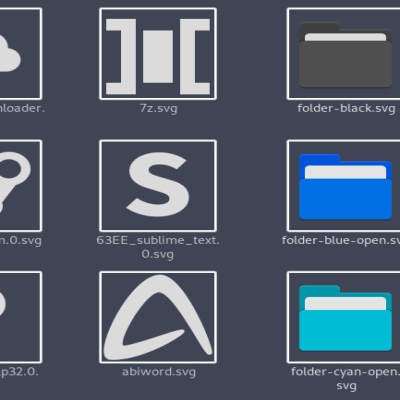The image size is (400, 400).
Task: Select the blue open folder icon
Action: point(345,186)
